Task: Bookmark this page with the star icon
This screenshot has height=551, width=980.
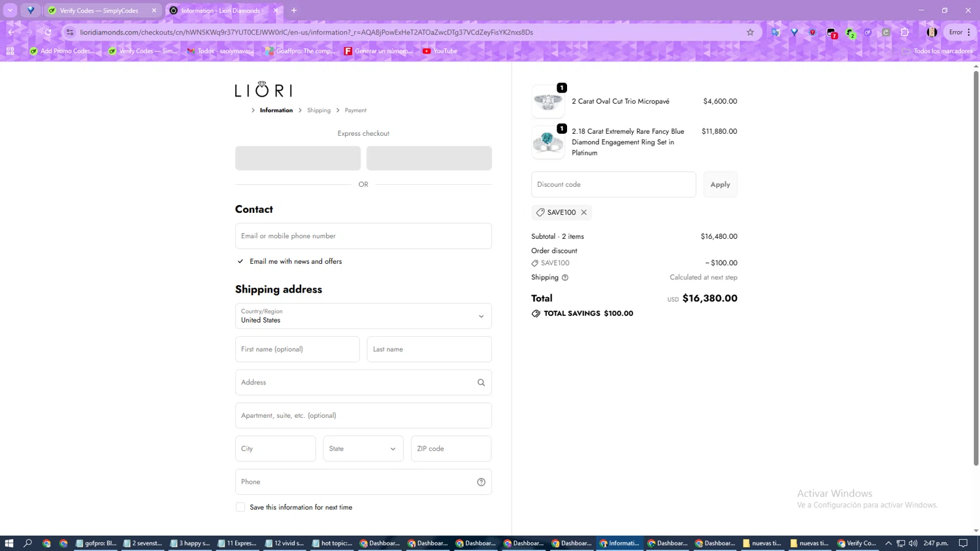Action: (750, 32)
